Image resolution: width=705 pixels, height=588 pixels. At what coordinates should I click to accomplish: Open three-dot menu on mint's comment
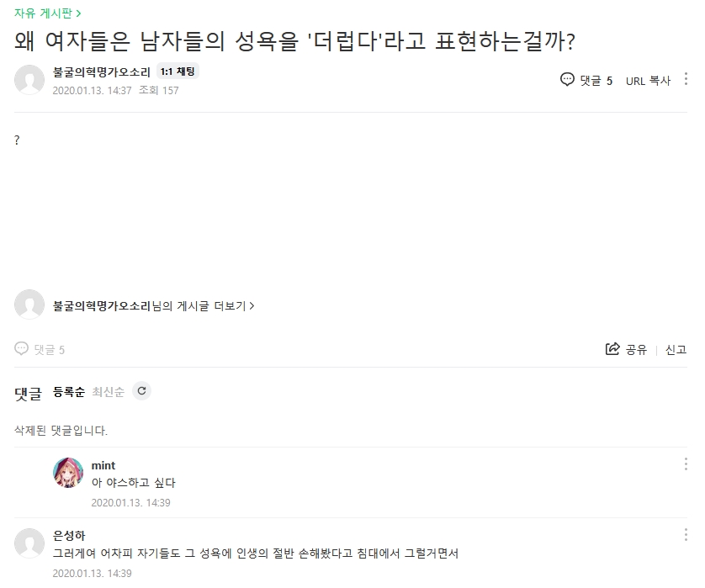click(x=686, y=464)
